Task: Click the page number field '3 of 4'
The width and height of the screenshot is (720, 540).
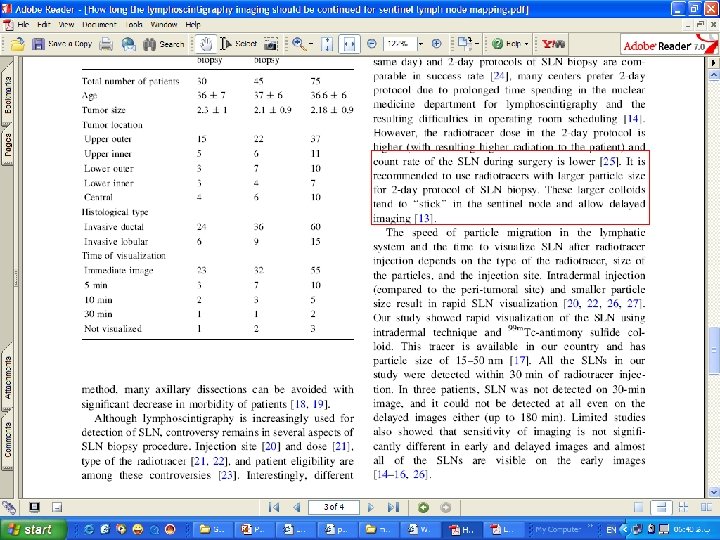Action: pyautogui.click(x=334, y=507)
